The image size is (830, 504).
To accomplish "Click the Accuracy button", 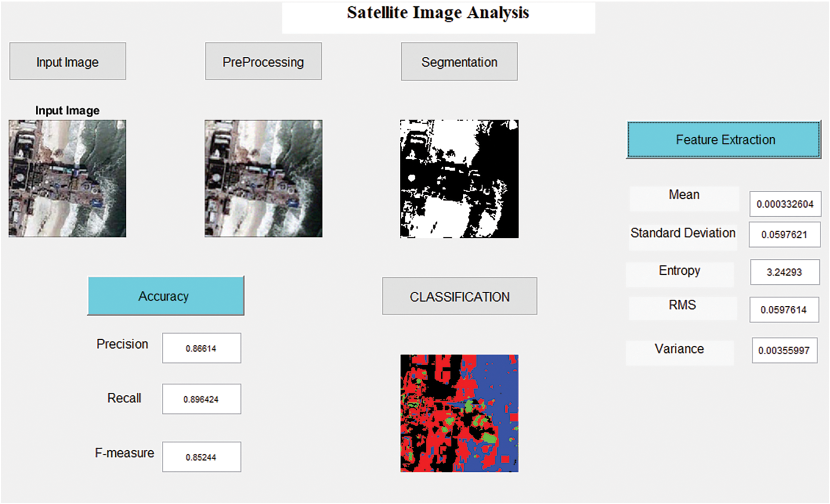I will coord(166,295).
